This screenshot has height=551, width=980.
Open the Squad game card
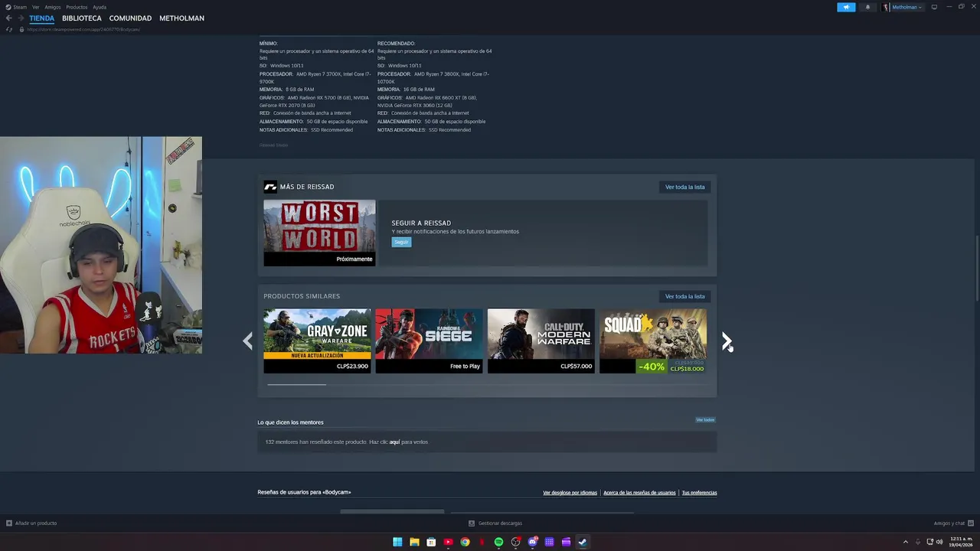653,341
